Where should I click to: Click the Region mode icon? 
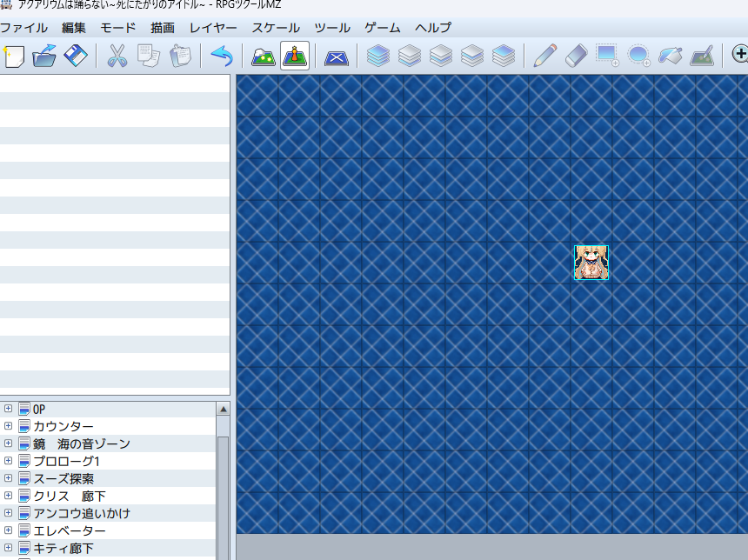337,57
